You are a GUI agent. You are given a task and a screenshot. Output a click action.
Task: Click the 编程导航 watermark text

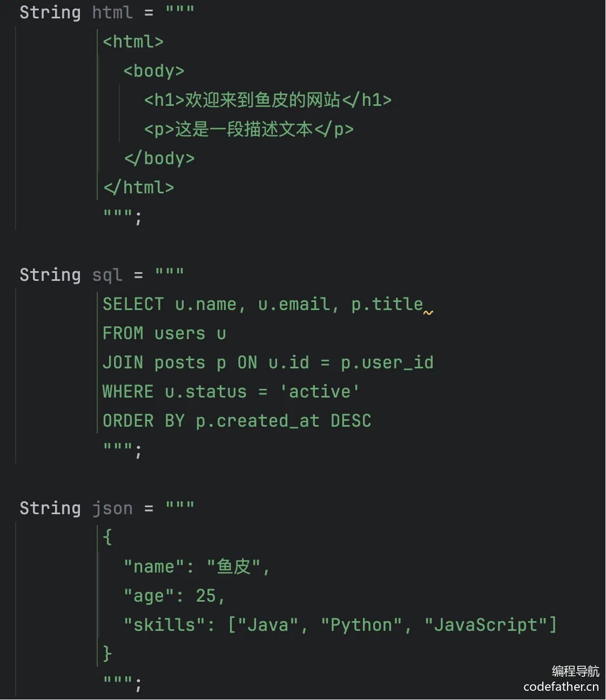pos(575,671)
